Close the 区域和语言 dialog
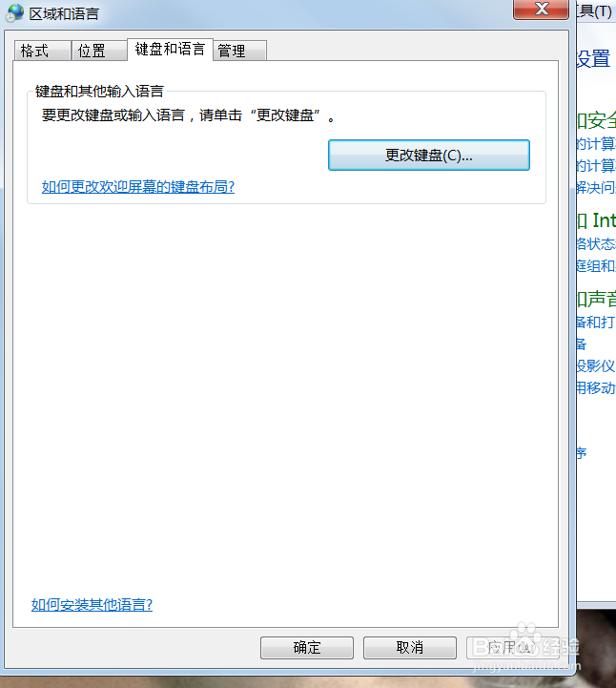This screenshot has height=688, width=616. point(541,9)
